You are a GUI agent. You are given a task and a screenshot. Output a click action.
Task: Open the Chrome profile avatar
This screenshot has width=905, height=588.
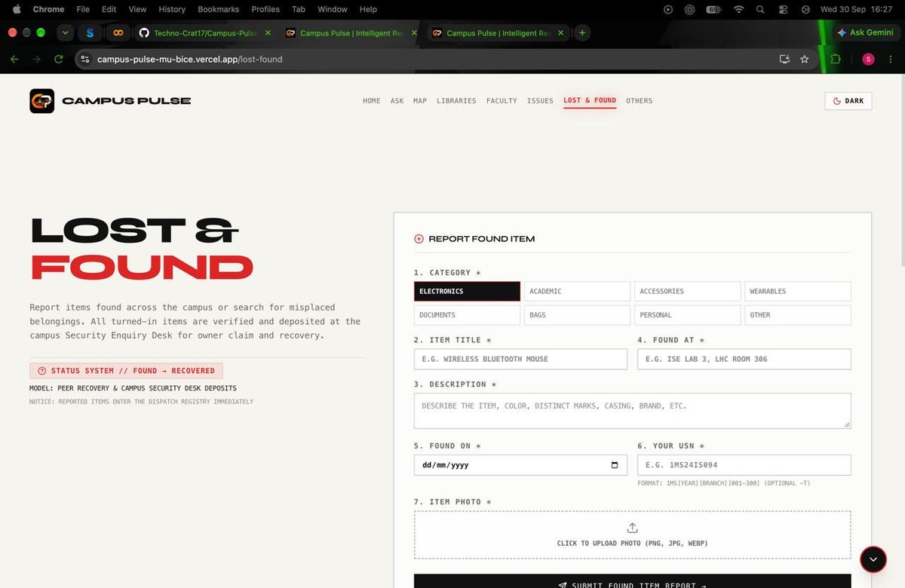pos(868,59)
